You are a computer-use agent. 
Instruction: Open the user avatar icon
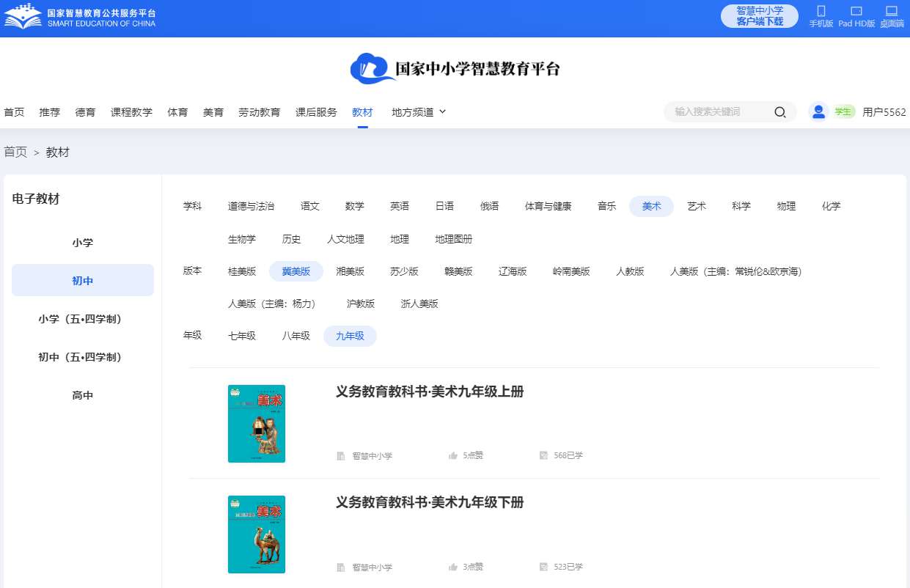tap(818, 111)
